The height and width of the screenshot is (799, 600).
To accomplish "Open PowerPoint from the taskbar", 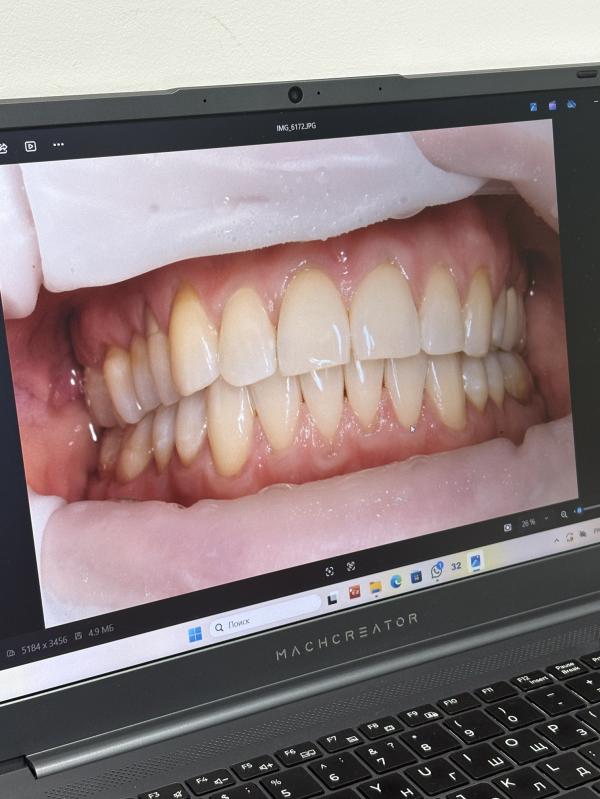I will click(x=354, y=591).
